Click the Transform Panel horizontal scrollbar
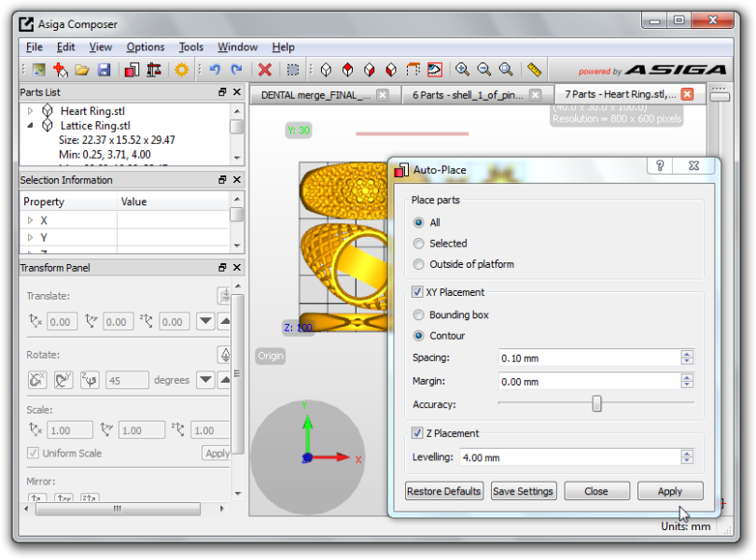Viewport: 756px width, 560px height. click(x=119, y=509)
